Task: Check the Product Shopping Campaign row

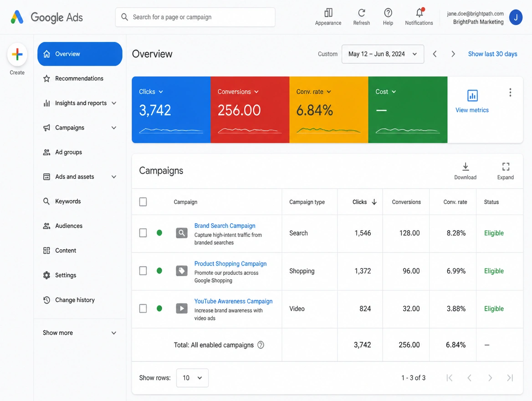Action: coord(143,271)
